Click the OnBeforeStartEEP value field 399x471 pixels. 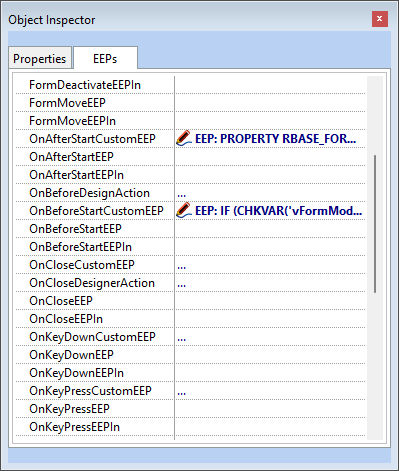tap(270, 229)
